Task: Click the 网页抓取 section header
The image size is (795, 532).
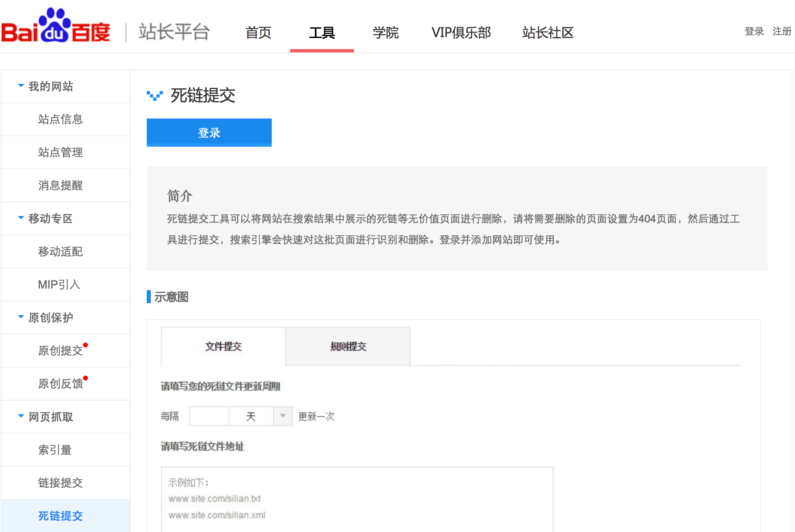Action: 66,417
